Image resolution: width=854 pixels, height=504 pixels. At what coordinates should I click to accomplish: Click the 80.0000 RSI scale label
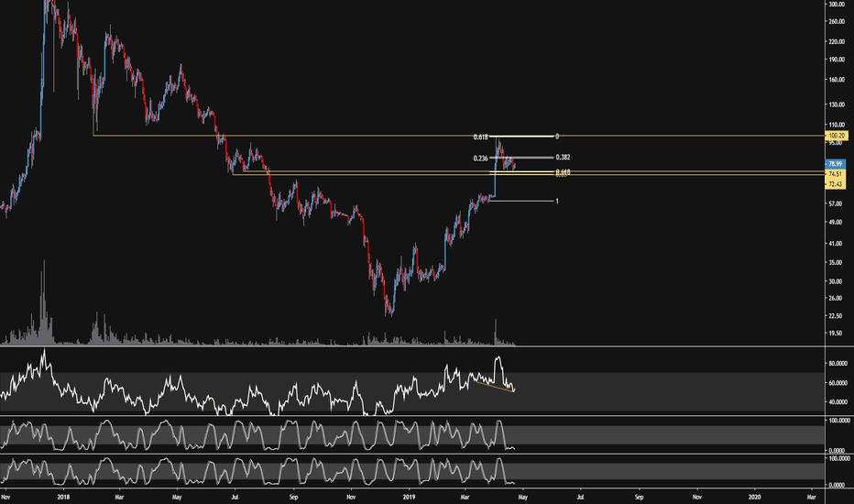(838, 364)
